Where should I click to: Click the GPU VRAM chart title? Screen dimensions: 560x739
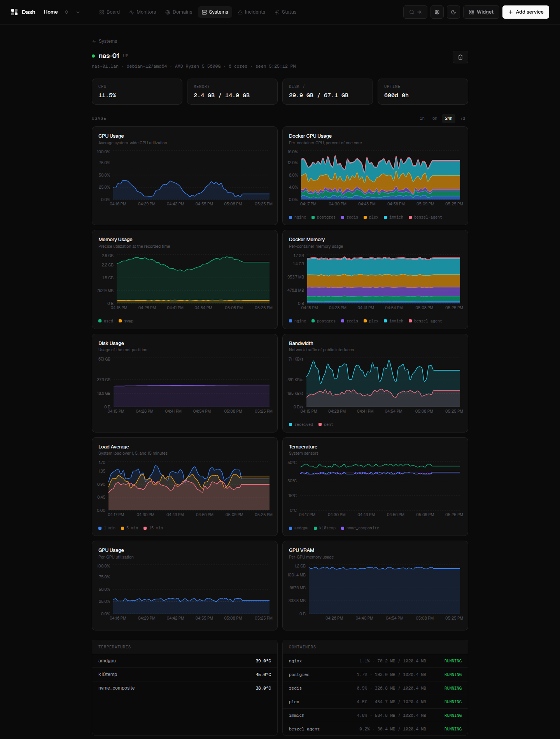click(301, 550)
